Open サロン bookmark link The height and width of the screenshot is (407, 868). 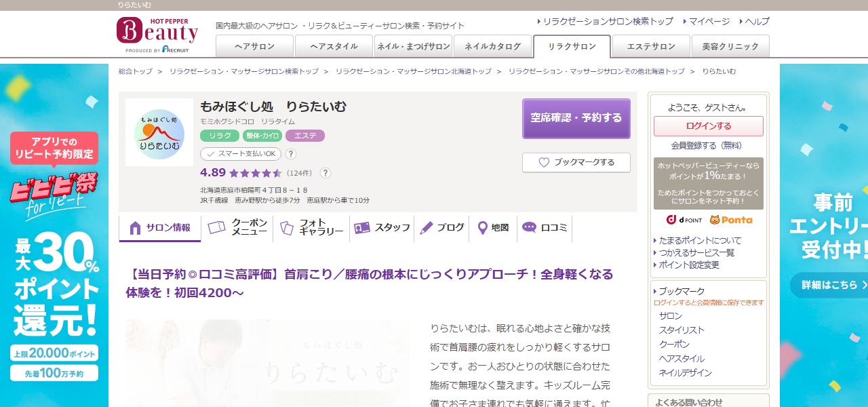tap(671, 316)
